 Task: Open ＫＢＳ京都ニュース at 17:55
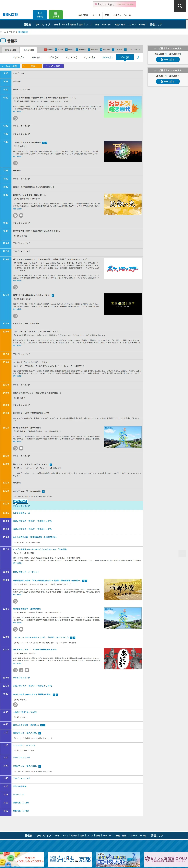click(x=22, y=513)
